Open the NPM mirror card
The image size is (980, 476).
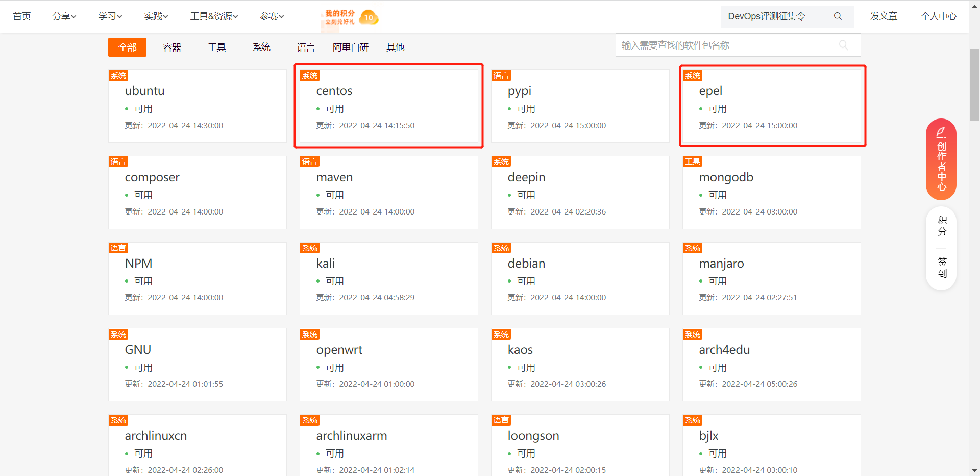(x=197, y=278)
